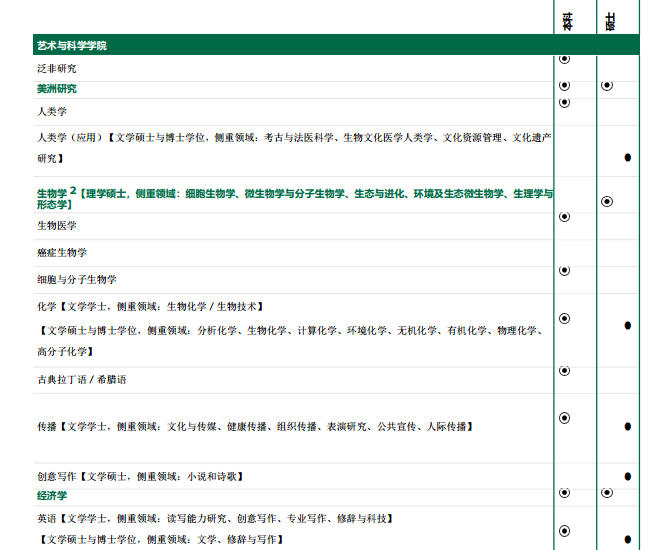The image size is (648, 550).
Task: Select the 本科 marker for 生物医学
Action: point(565,217)
